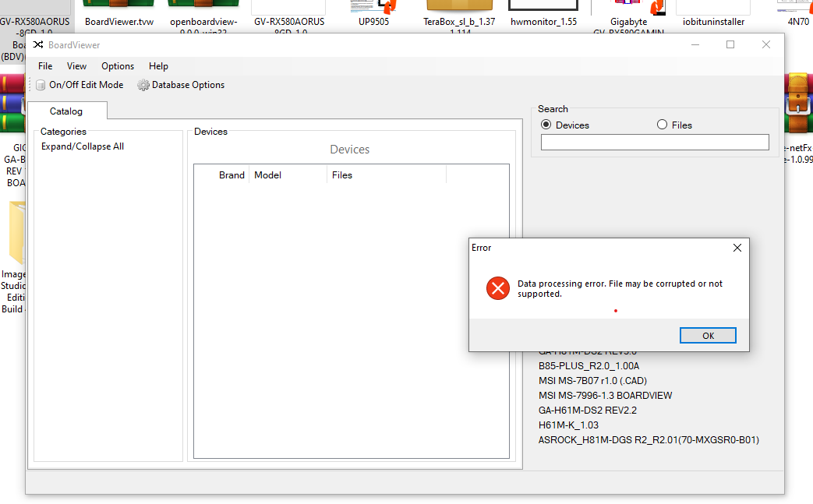Open Database Options gear
Viewport: 813px width, 504px height.
[x=181, y=84]
